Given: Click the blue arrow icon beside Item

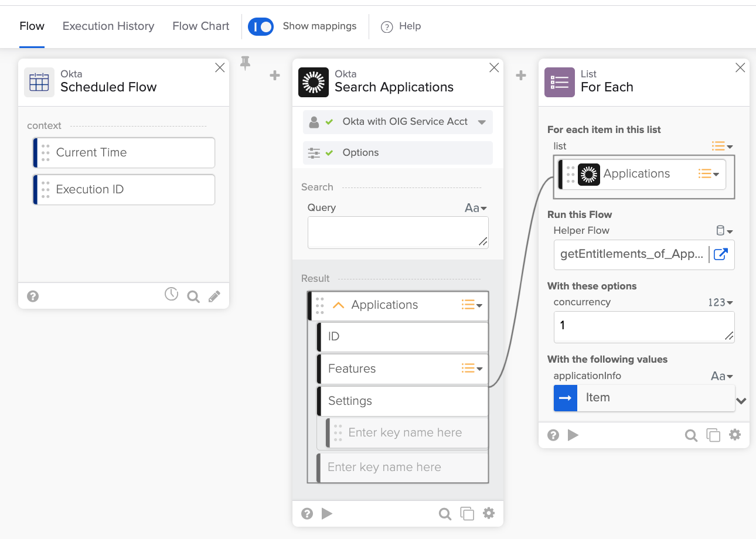Looking at the screenshot, I should click(x=566, y=398).
